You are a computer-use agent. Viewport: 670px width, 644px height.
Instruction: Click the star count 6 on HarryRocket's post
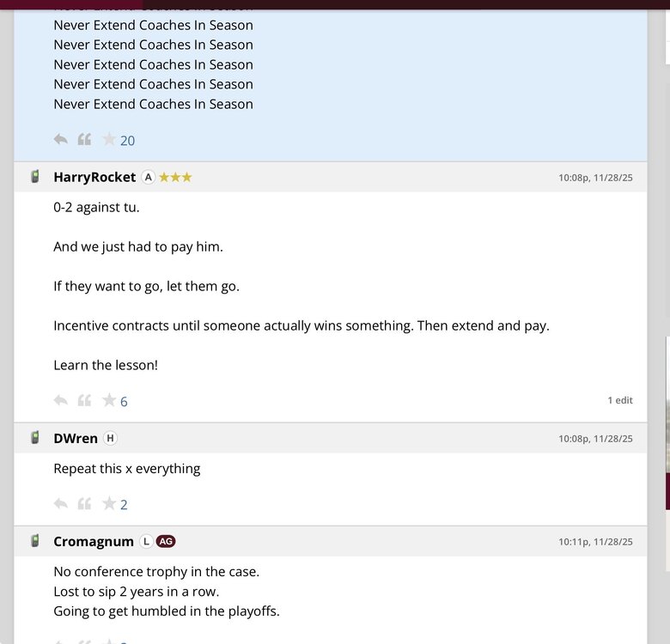124,402
